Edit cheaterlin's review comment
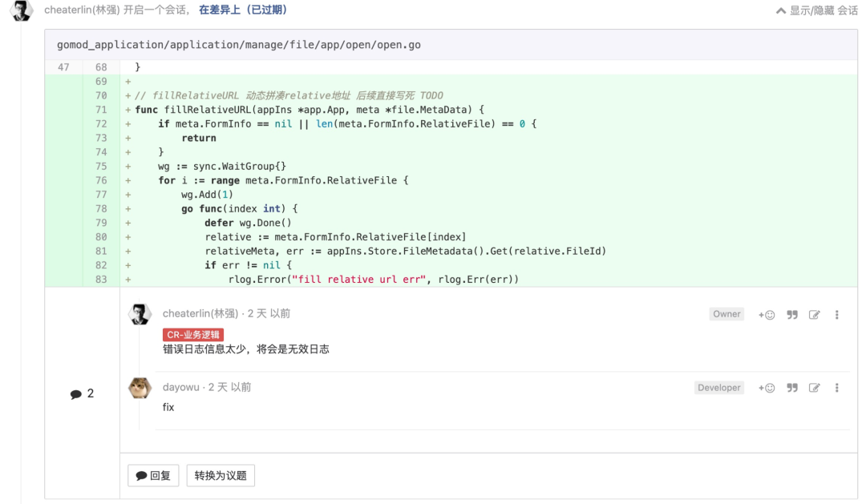The image size is (866, 504). point(815,315)
